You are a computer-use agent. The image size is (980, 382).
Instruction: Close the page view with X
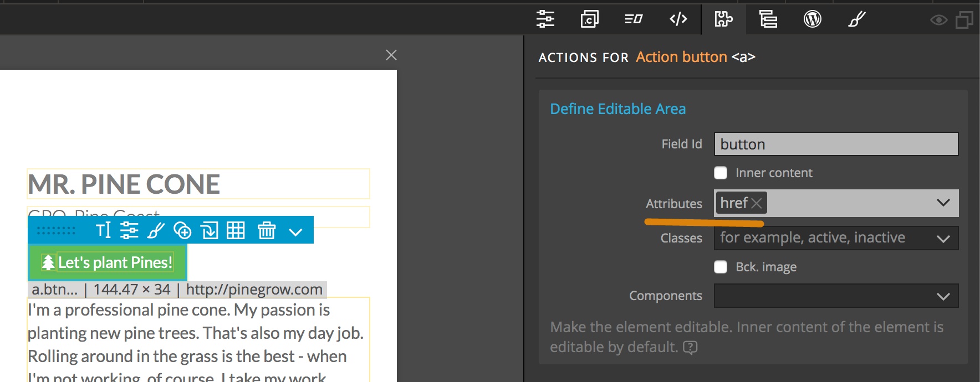[391, 55]
